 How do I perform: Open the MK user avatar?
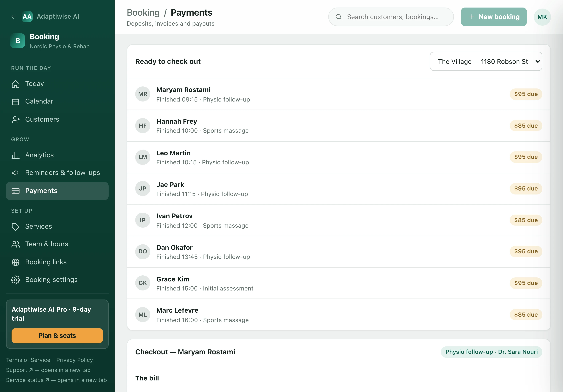(x=542, y=17)
